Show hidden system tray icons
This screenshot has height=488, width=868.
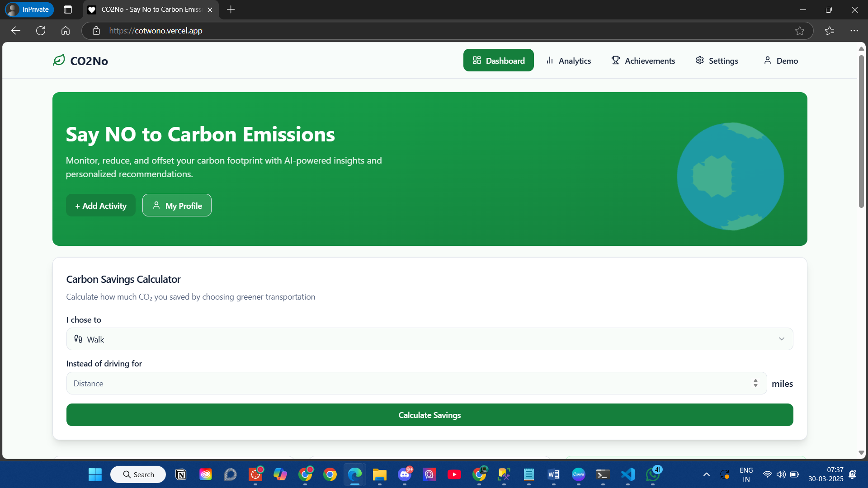[x=706, y=474]
